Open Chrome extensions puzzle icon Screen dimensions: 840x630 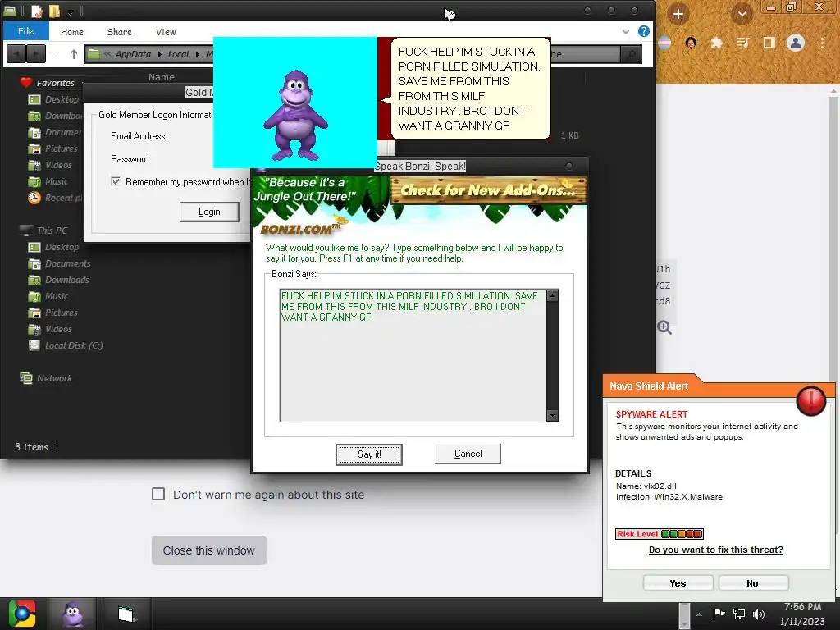point(716,43)
